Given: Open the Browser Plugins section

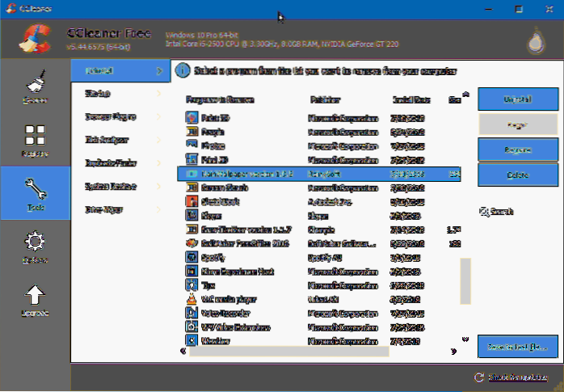Looking at the screenshot, I should (x=120, y=117).
